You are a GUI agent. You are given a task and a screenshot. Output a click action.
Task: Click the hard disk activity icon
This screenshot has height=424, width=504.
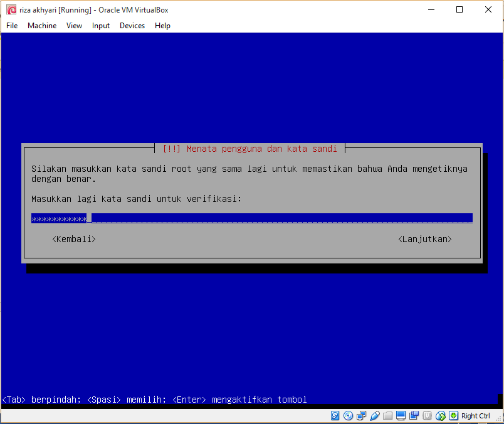pyautogui.click(x=335, y=416)
